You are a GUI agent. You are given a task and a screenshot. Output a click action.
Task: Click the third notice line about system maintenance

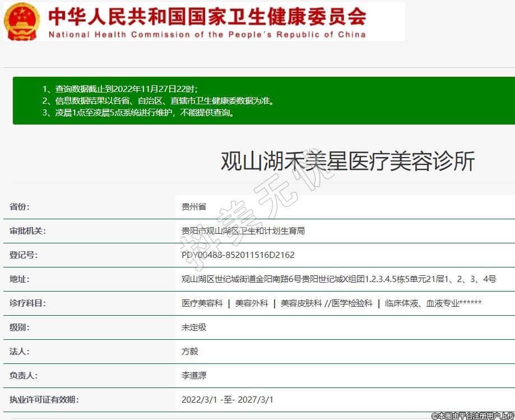138,113
